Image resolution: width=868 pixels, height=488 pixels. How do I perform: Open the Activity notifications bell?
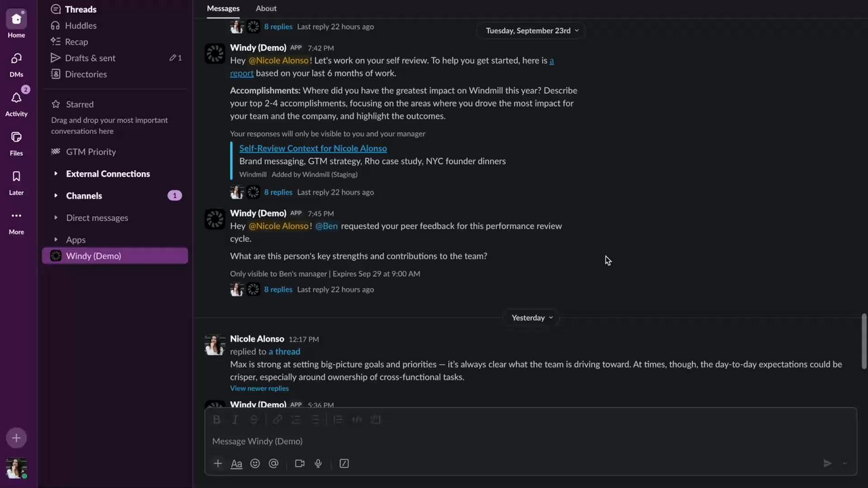[x=16, y=99]
